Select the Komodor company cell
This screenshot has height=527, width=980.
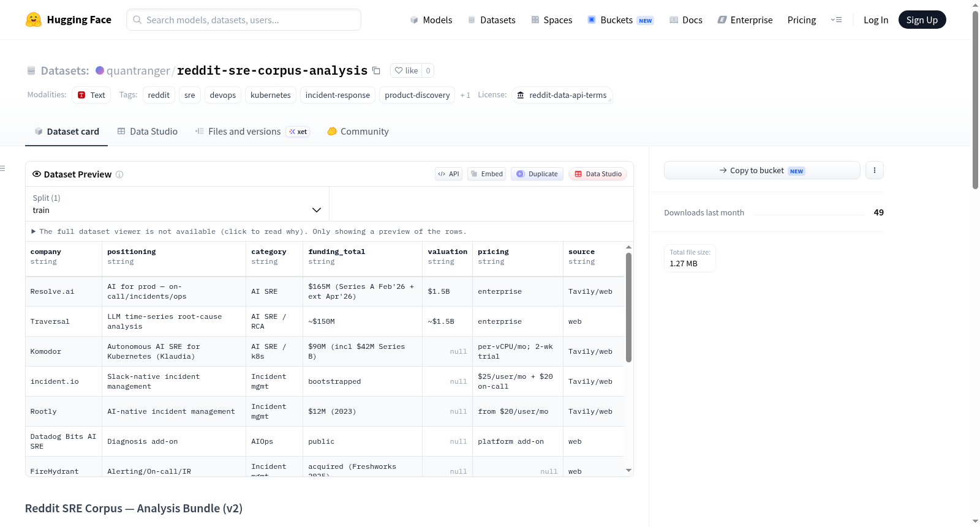[64, 351]
